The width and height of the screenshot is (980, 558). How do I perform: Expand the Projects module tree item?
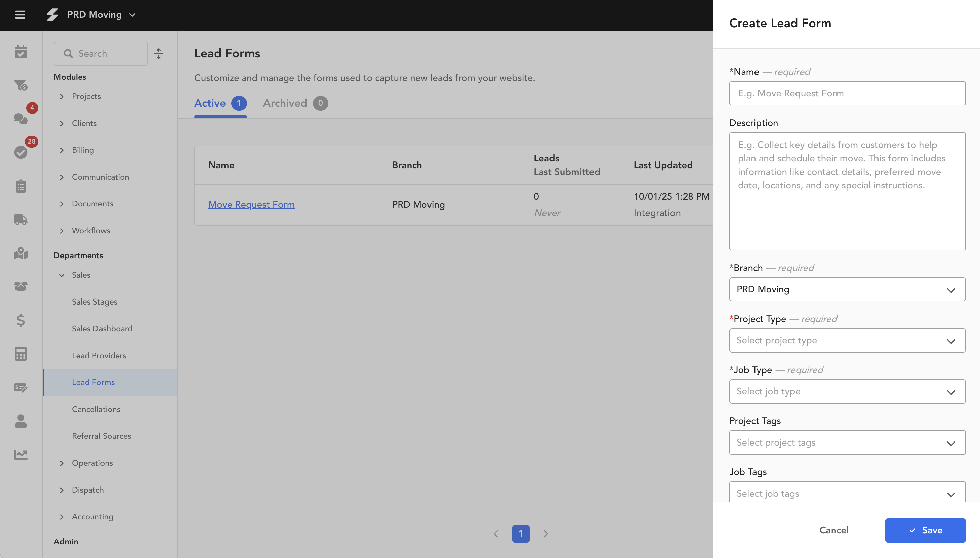click(62, 97)
